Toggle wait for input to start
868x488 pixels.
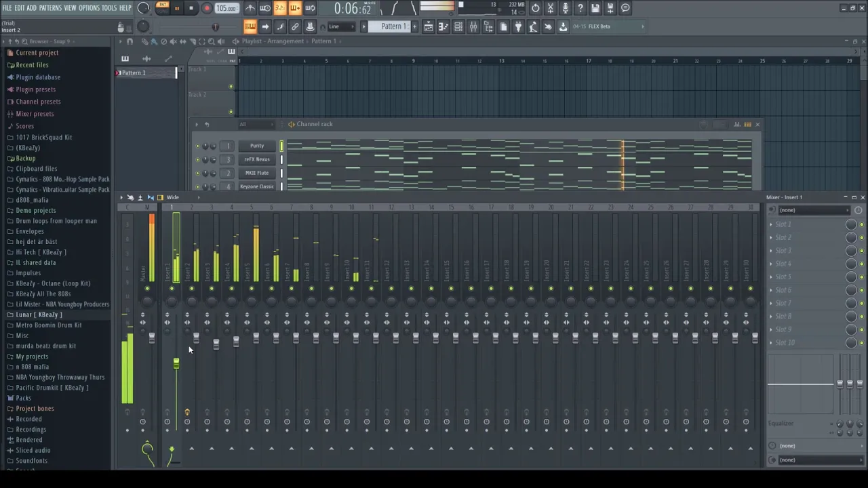point(265,8)
